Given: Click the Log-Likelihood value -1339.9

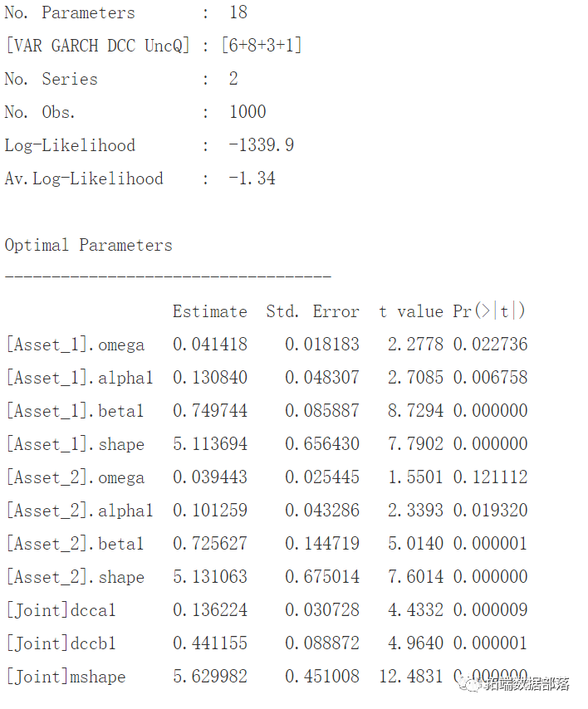Looking at the screenshot, I should 261,145.
